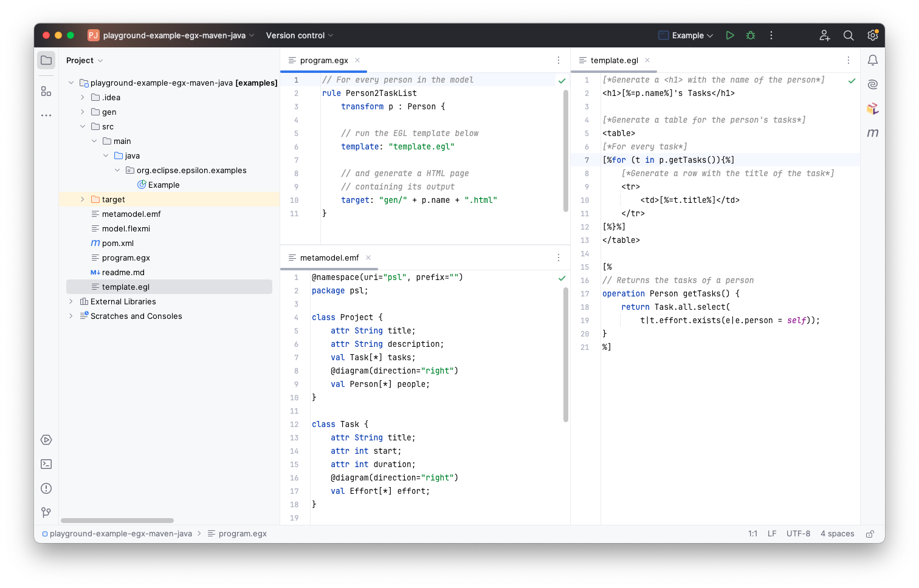919x588 pixels.
Task: Expand the target folder
Action: coord(83,199)
